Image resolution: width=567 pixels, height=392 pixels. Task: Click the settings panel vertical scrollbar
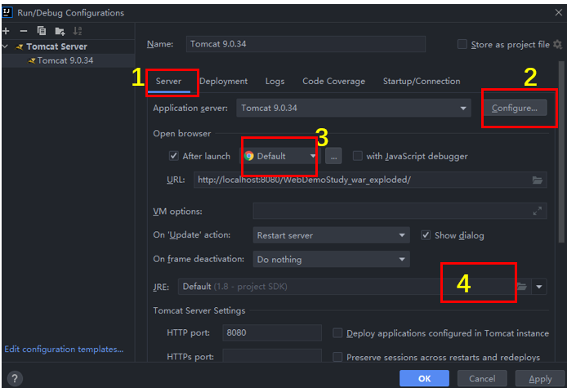tap(560, 152)
